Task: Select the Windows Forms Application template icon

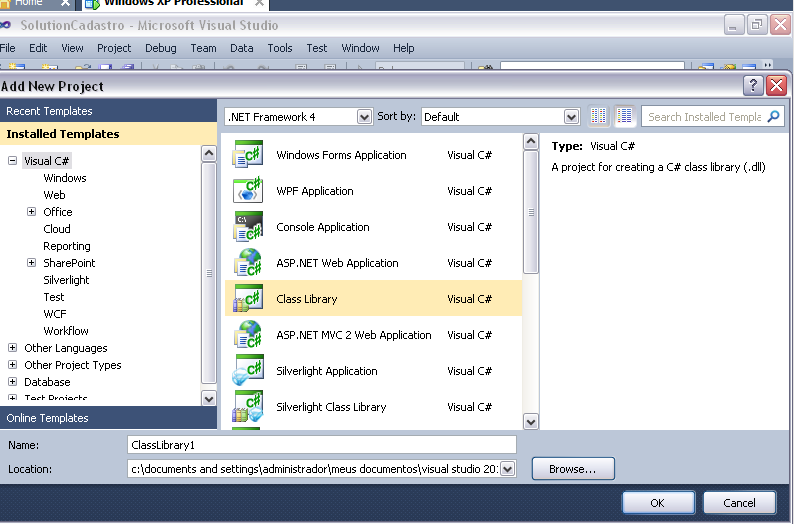Action: click(x=248, y=154)
